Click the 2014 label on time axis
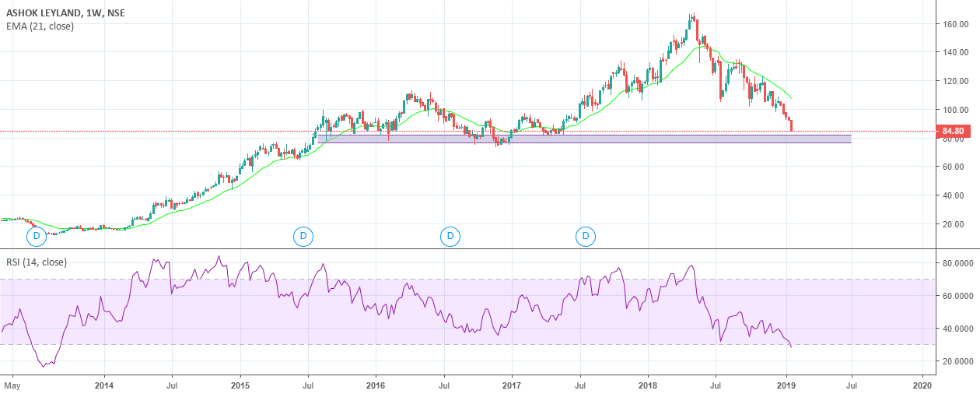The width and height of the screenshot is (980, 394). coord(104,384)
